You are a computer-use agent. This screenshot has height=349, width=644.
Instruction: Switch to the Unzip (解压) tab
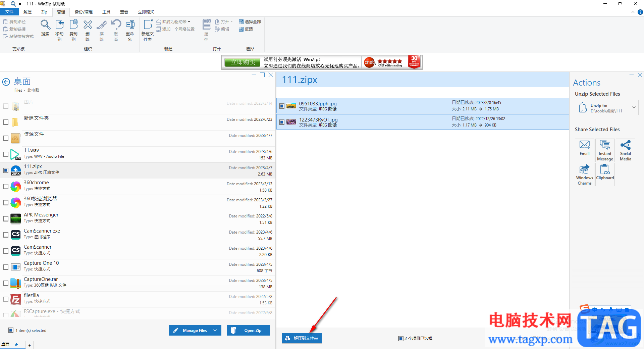(x=28, y=12)
